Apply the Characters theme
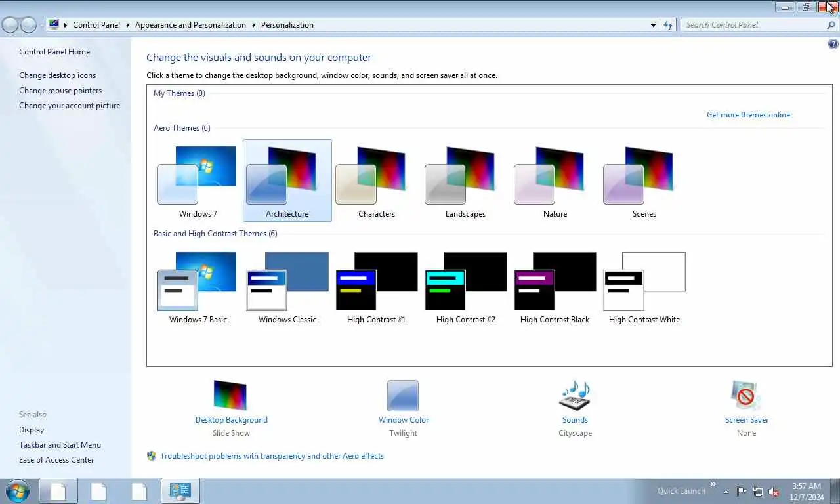This screenshot has height=504, width=840. [376, 182]
